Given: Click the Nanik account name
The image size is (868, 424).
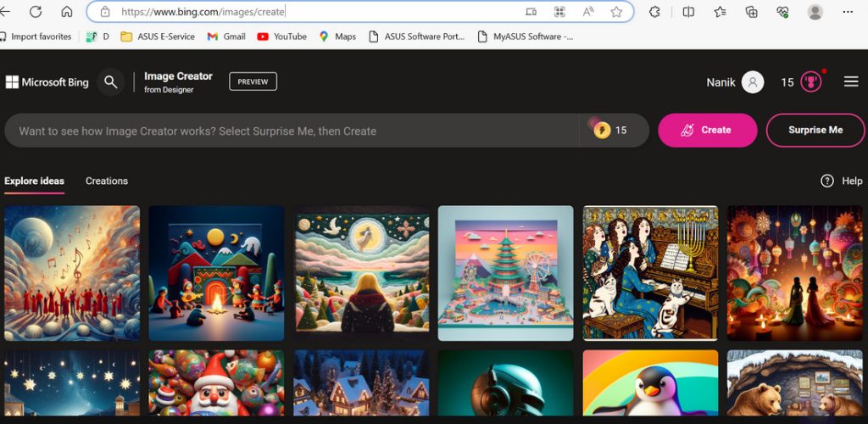Looking at the screenshot, I should [x=721, y=82].
